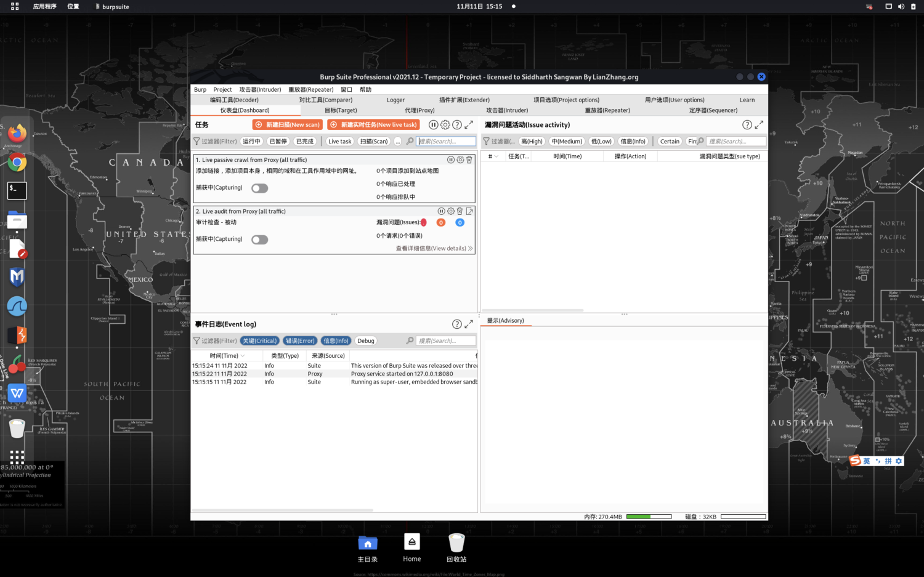Open the Proxy tab

tap(419, 110)
